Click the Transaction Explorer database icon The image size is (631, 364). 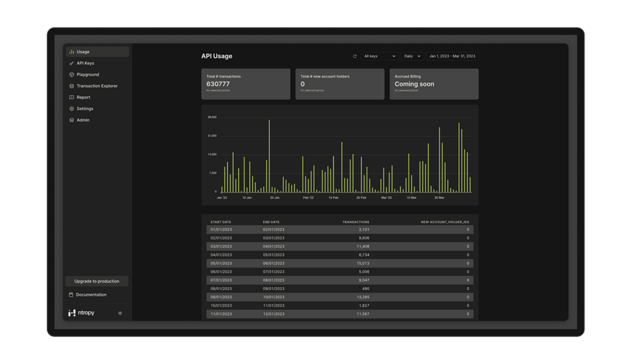[71, 86]
